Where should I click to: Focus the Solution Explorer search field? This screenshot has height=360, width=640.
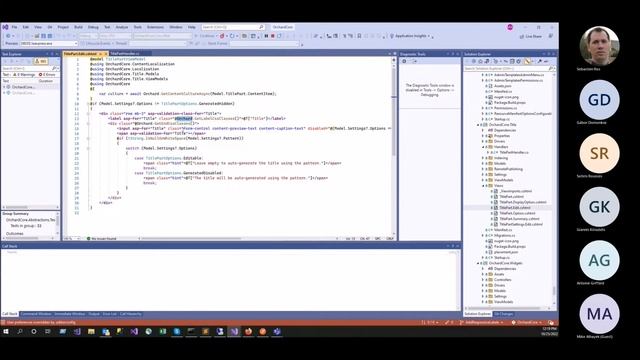pyautogui.click(x=509, y=69)
